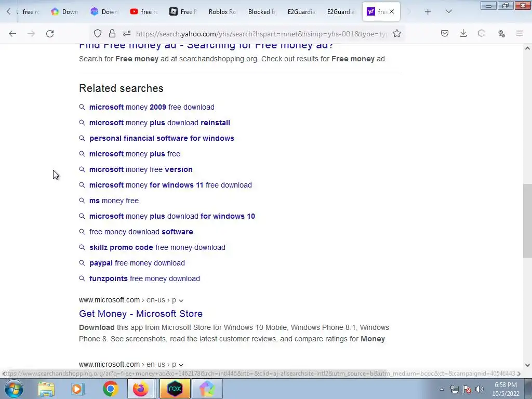Open the Windows Start menu

click(x=14, y=389)
